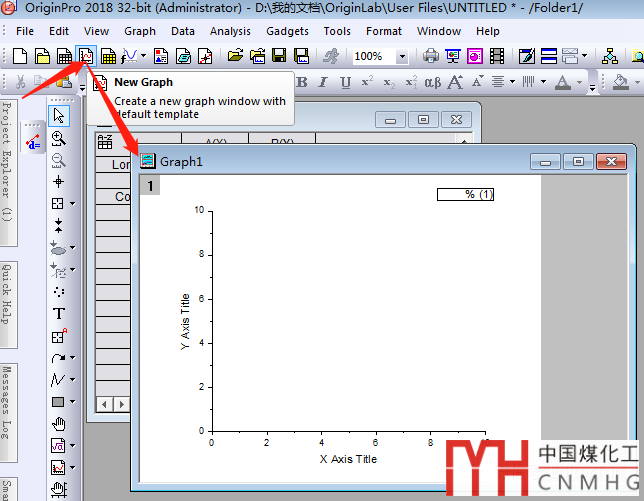The image size is (644, 501).
Task: Select the Pan hand tool
Action: click(59, 424)
